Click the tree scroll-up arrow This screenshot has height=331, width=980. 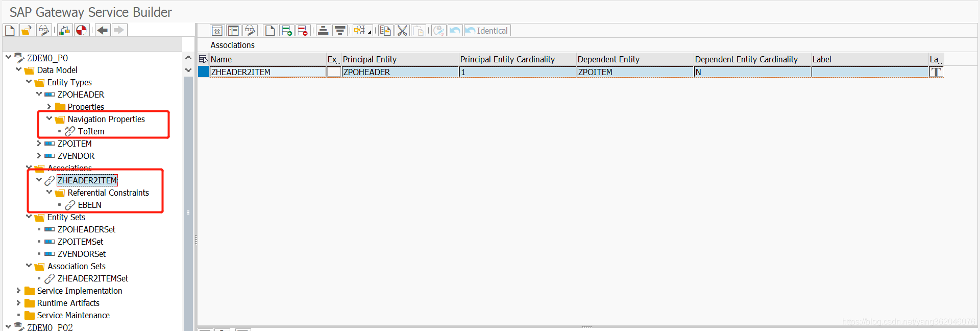click(188, 58)
